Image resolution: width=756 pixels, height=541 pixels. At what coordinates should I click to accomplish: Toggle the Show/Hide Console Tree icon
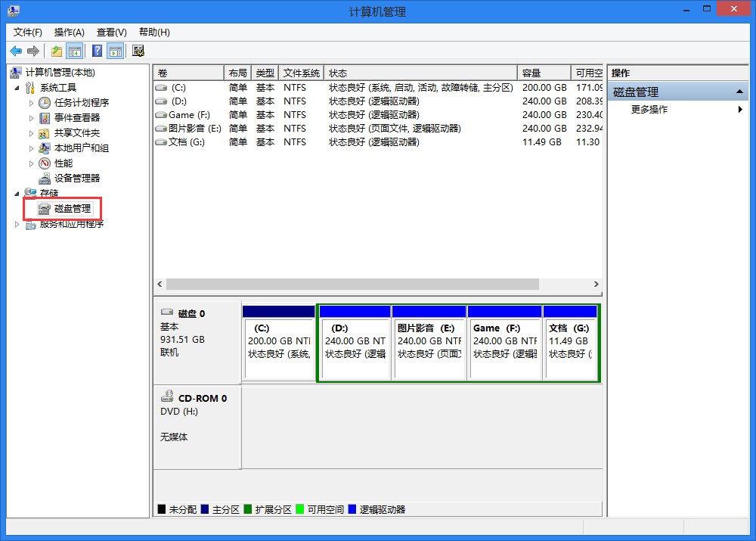[75, 51]
